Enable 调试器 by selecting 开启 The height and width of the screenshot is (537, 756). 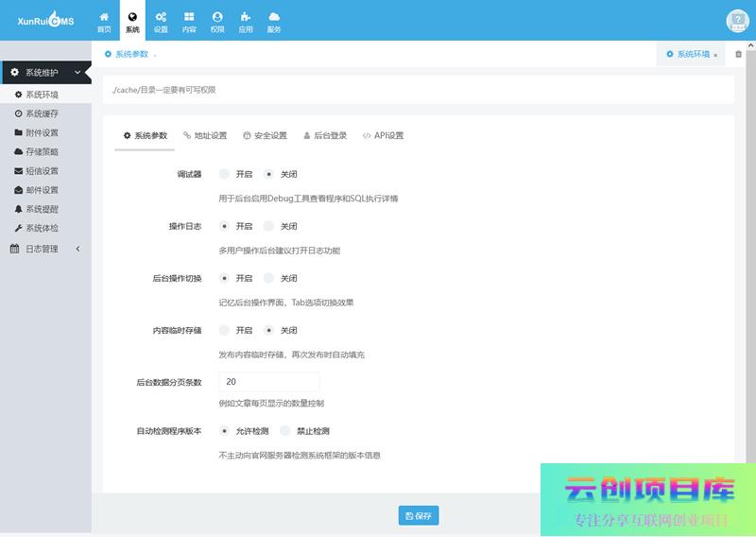224,174
